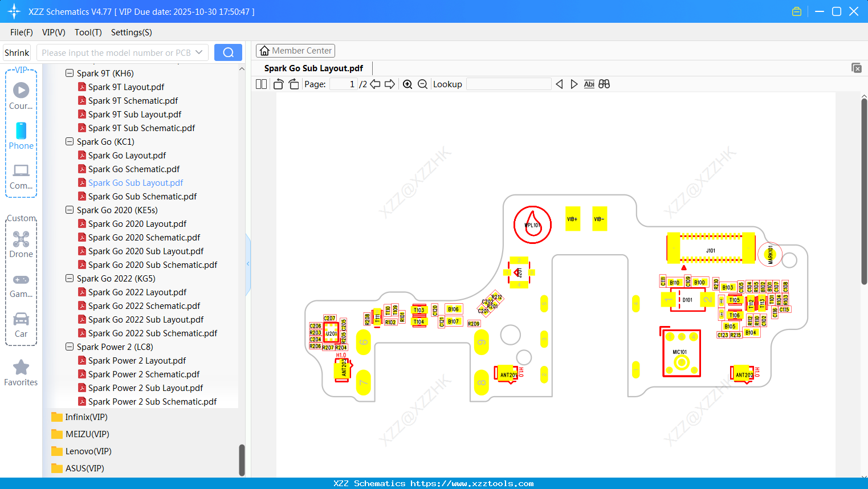
Task: Open the Member Center
Action: pyautogui.click(x=295, y=50)
